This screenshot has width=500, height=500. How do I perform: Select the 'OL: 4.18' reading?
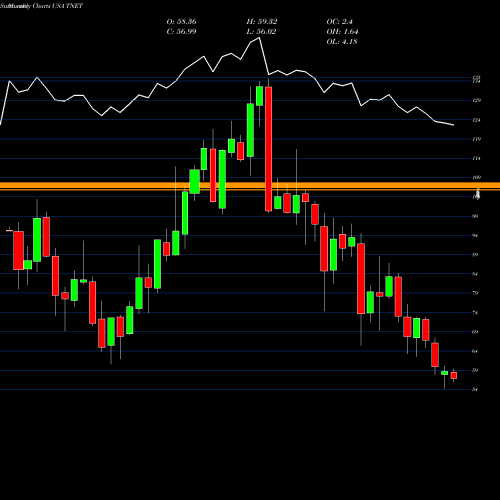[342, 42]
